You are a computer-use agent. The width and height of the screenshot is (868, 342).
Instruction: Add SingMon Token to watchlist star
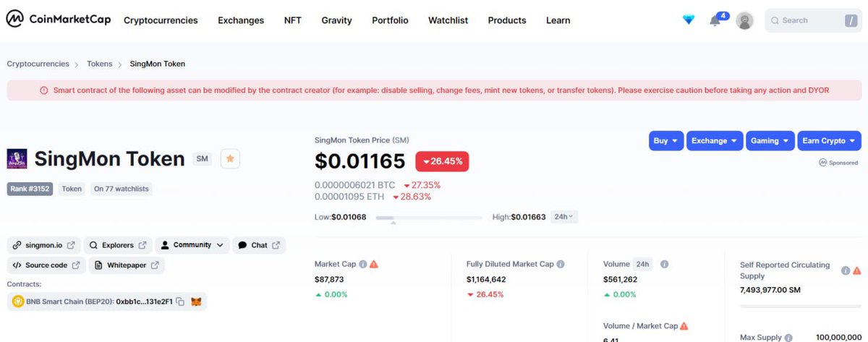(230, 159)
